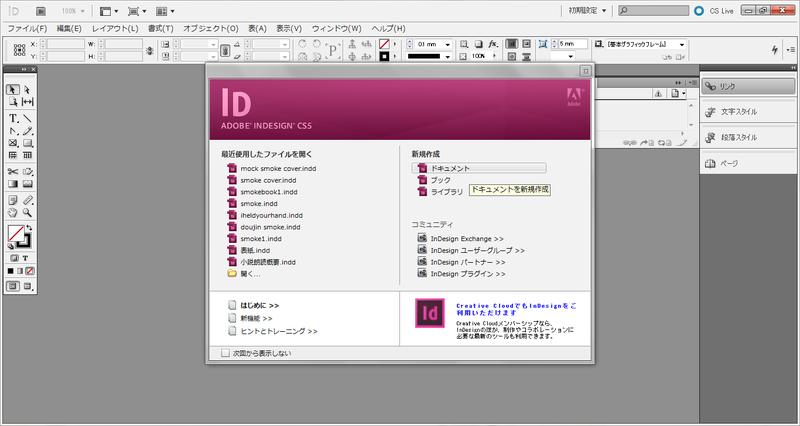The image size is (800, 426).
Task: Select the Zoom magnifier tool
Action: click(x=28, y=213)
